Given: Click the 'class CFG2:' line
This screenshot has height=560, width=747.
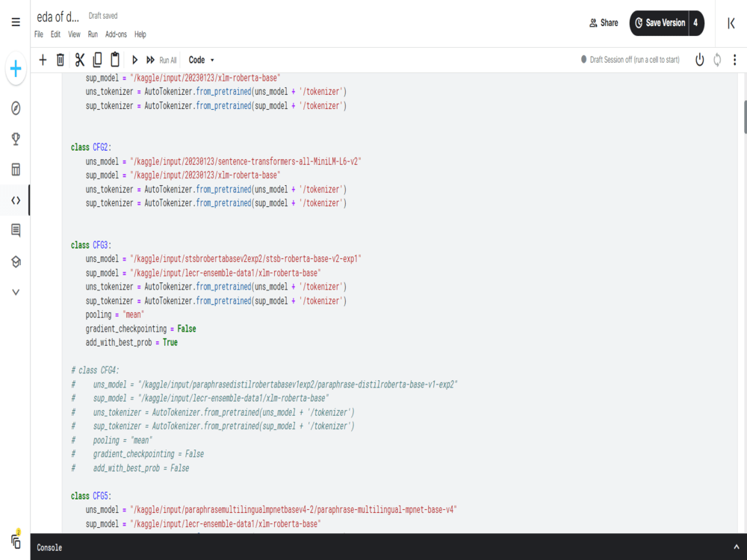Looking at the screenshot, I should coord(91,148).
